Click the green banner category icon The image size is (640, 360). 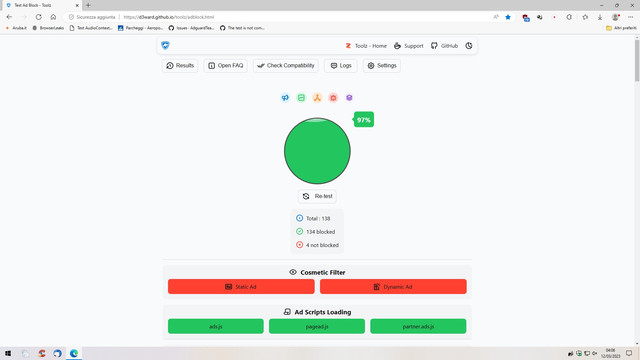301,98
